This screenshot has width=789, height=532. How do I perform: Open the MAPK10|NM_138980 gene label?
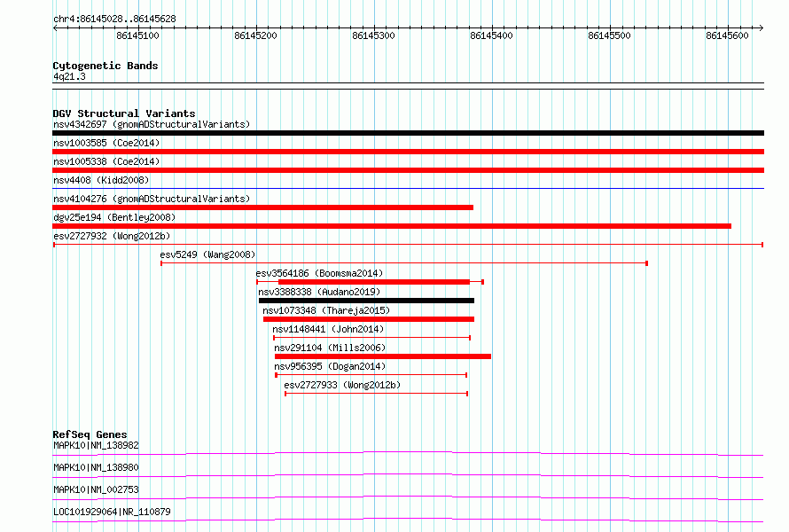(96, 467)
